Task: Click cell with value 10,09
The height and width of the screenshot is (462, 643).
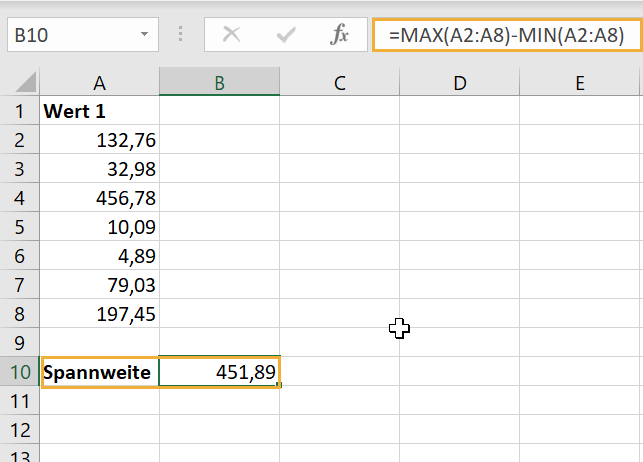Action: point(100,227)
